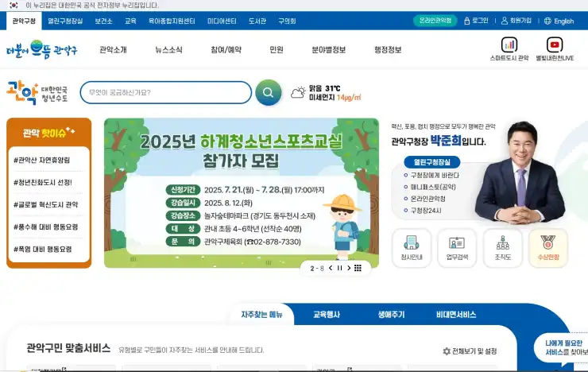Expand the 행정정보 main menu
The width and height of the screenshot is (588, 372).
[x=388, y=49]
